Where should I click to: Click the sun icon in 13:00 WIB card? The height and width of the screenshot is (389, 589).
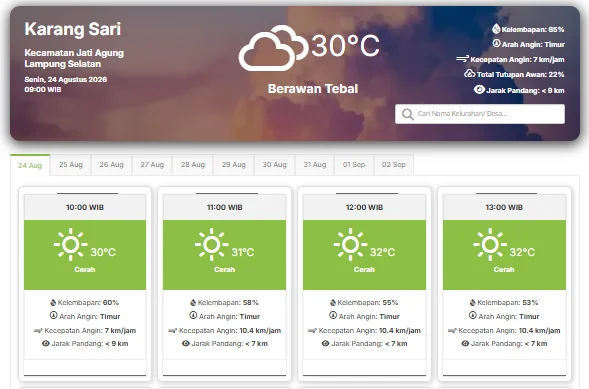490,244
